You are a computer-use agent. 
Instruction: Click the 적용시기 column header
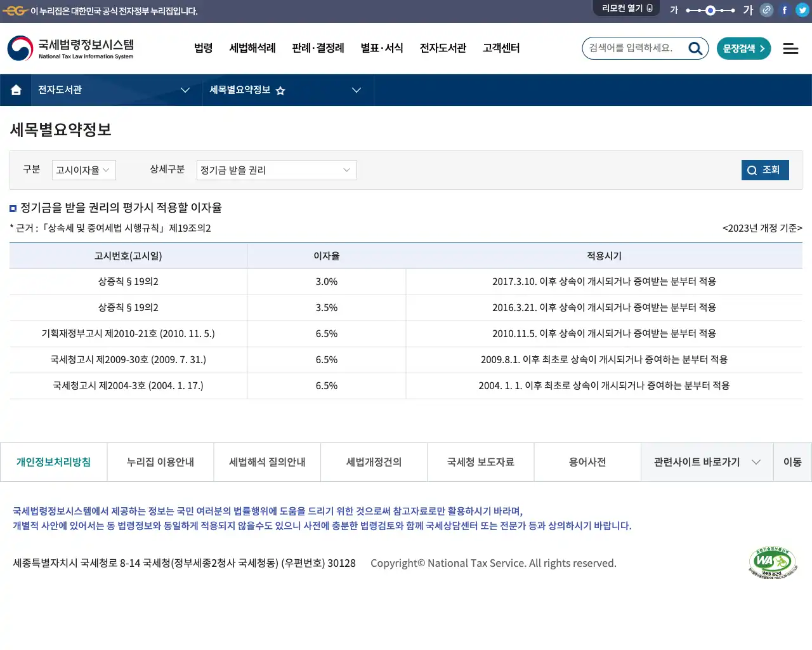click(604, 256)
